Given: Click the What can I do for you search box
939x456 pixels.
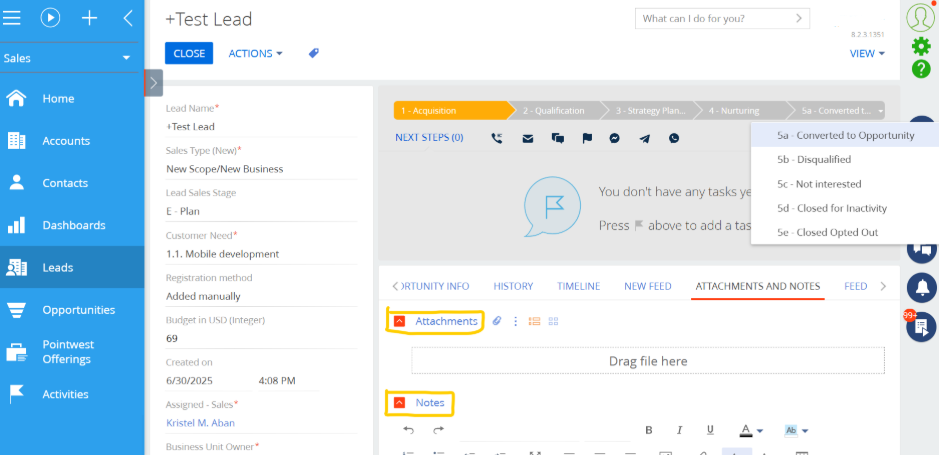Looking at the screenshot, I should coord(722,19).
